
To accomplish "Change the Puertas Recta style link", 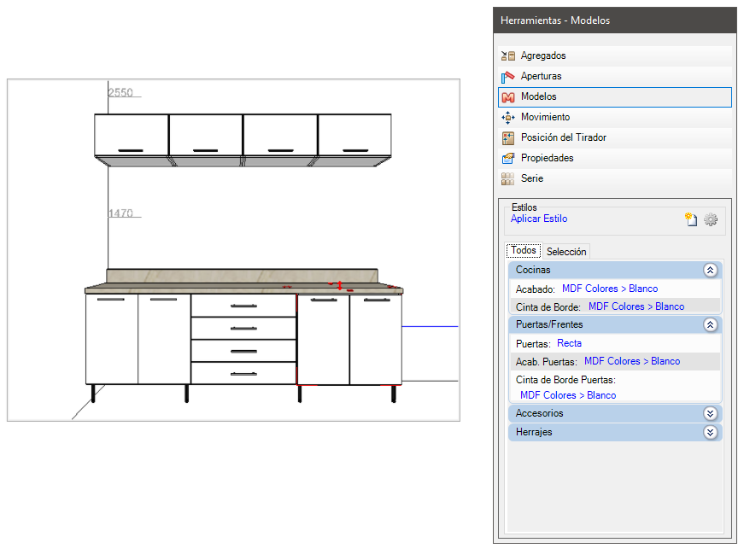I will 569,343.
